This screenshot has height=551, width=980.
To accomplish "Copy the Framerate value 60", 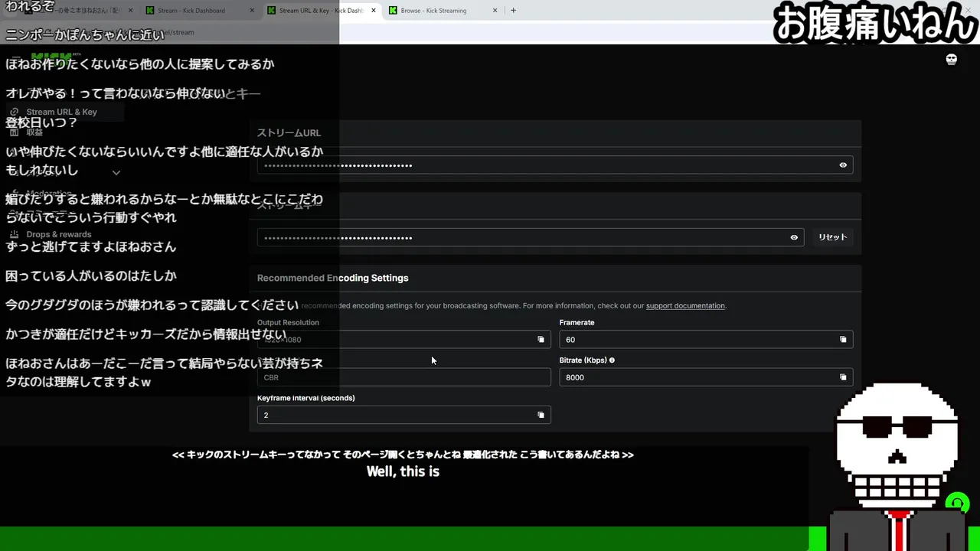I will point(843,339).
